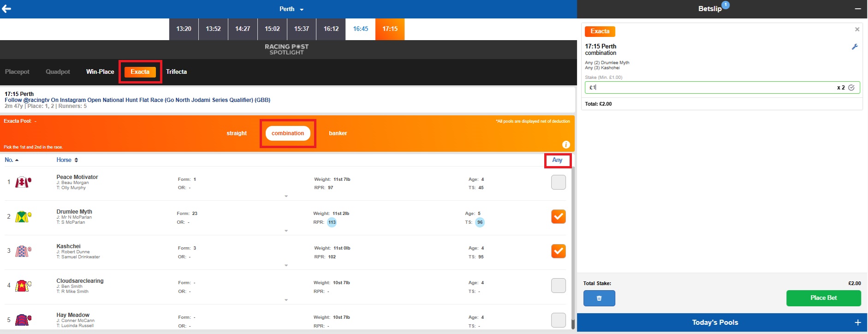Image resolution: width=868 pixels, height=334 pixels.
Task: Untick Any checkbox for Drumlee Myth
Action: point(559,216)
